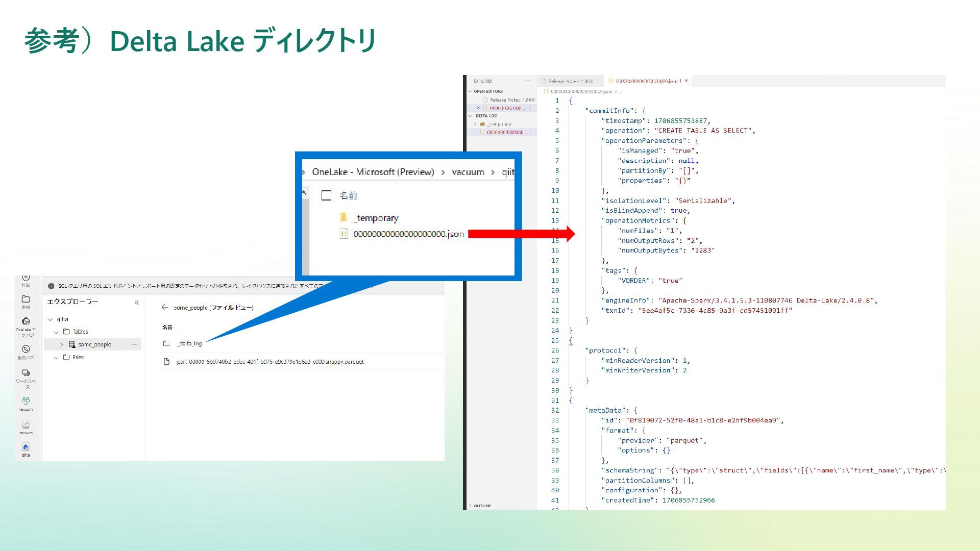
Task: Open the OneLake data hub sidebar icon
Action: click(x=26, y=321)
